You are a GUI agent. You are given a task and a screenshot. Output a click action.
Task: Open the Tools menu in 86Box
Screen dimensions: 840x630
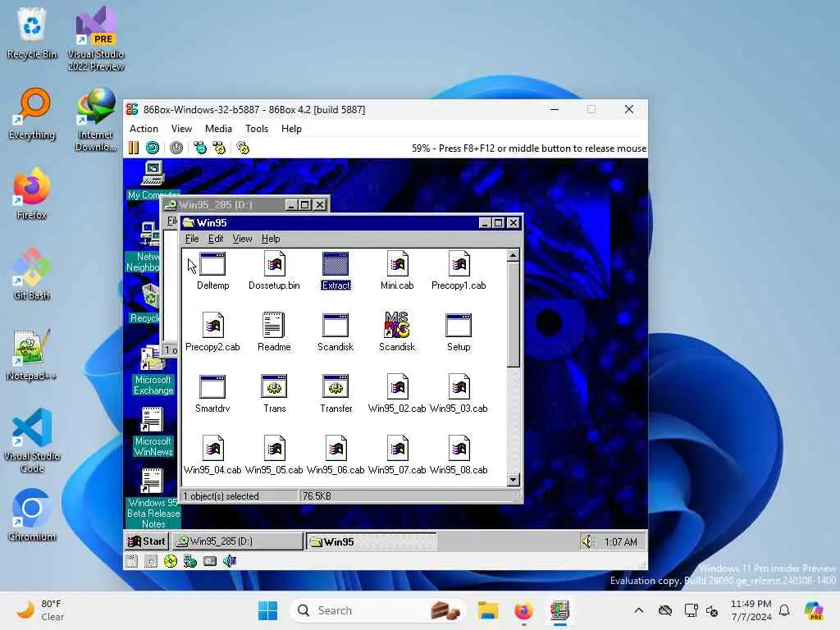pyautogui.click(x=257, y=129)
